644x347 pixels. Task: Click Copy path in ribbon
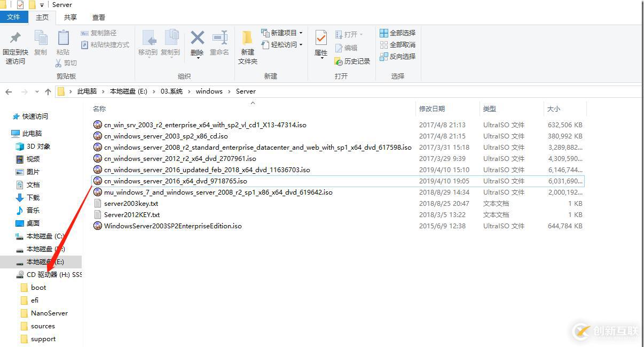tap(99, 33)
